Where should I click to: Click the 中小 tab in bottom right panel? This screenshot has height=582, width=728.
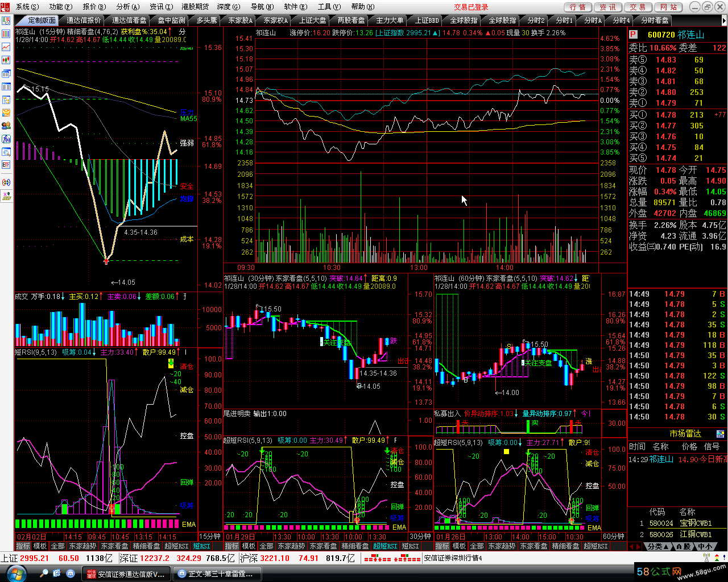coord(705,546)
